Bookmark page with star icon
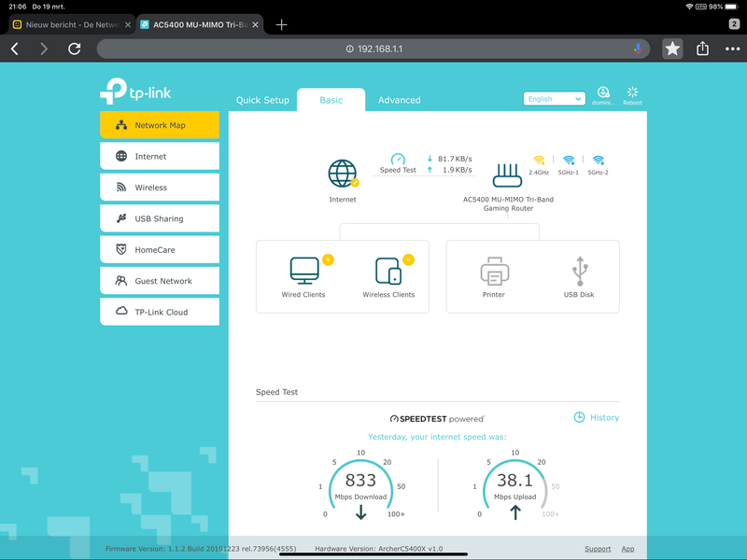This screenshot has width=747, height=560. coord(672,49)
